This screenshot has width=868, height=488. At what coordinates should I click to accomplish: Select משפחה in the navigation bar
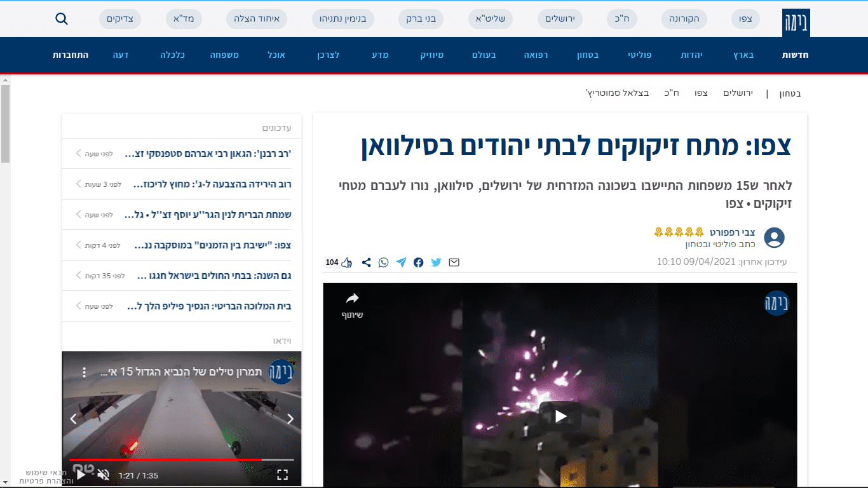point(224,55)
